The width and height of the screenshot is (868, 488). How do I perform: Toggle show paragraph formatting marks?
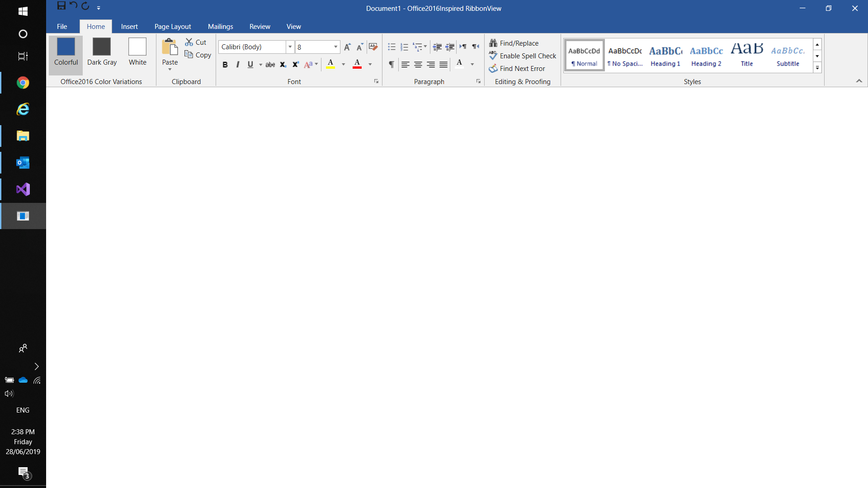(x=392, y=65)
